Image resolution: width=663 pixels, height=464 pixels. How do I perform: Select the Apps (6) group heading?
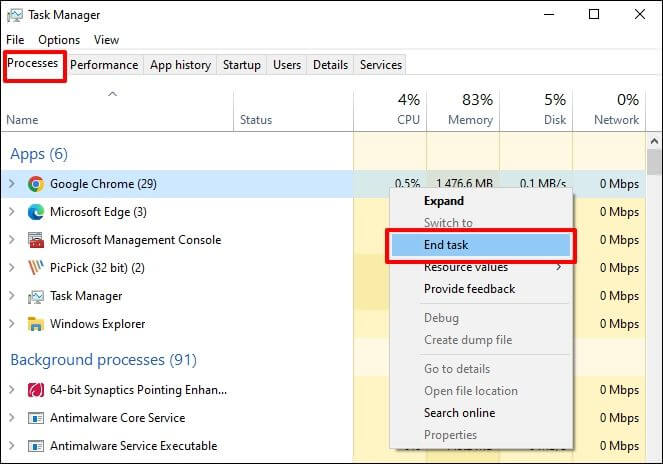[39, 154]
